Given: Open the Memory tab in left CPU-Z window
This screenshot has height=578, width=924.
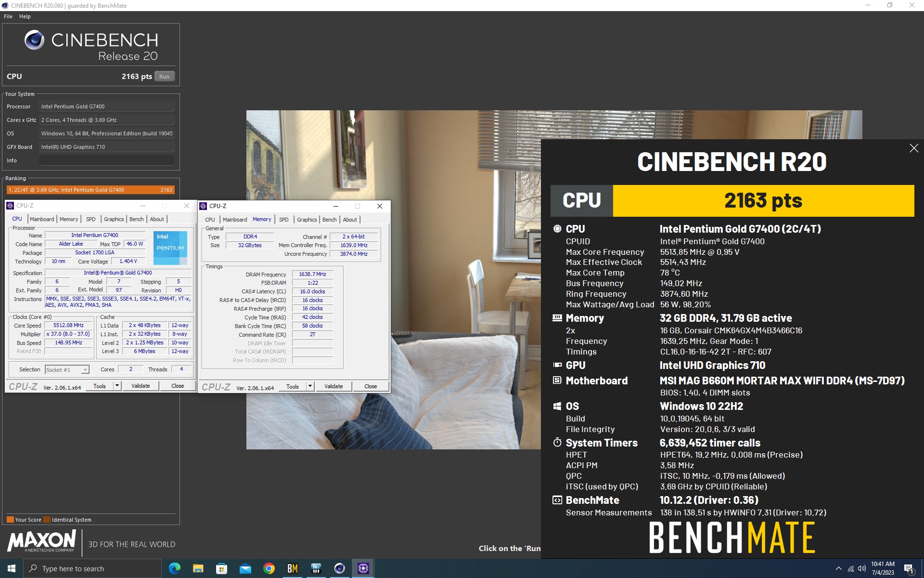Looking at the screenshot, I should 69,219.
